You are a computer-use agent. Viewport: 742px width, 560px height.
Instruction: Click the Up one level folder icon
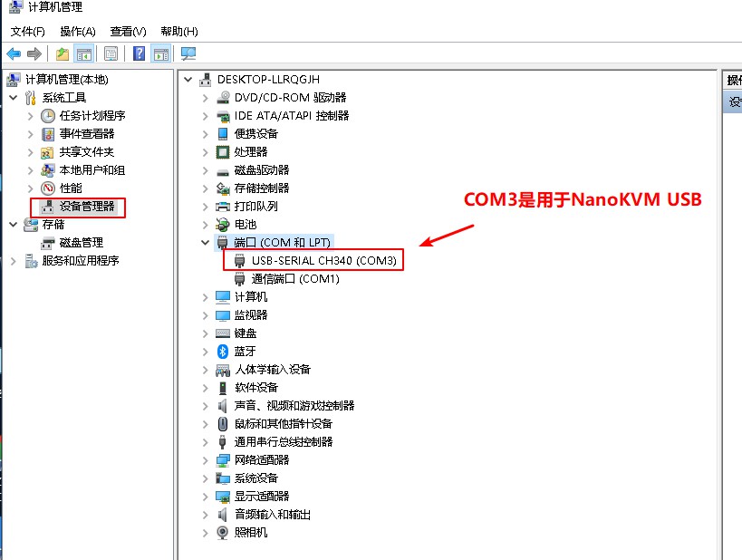click(x=63, y=54)
